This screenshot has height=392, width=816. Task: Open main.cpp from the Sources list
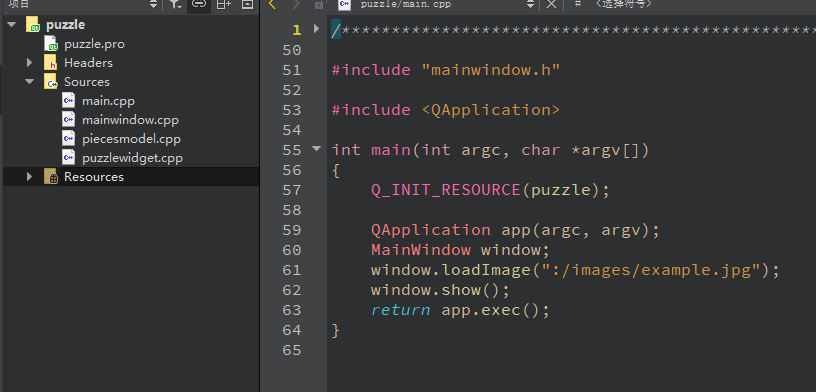tap(108, 101)
